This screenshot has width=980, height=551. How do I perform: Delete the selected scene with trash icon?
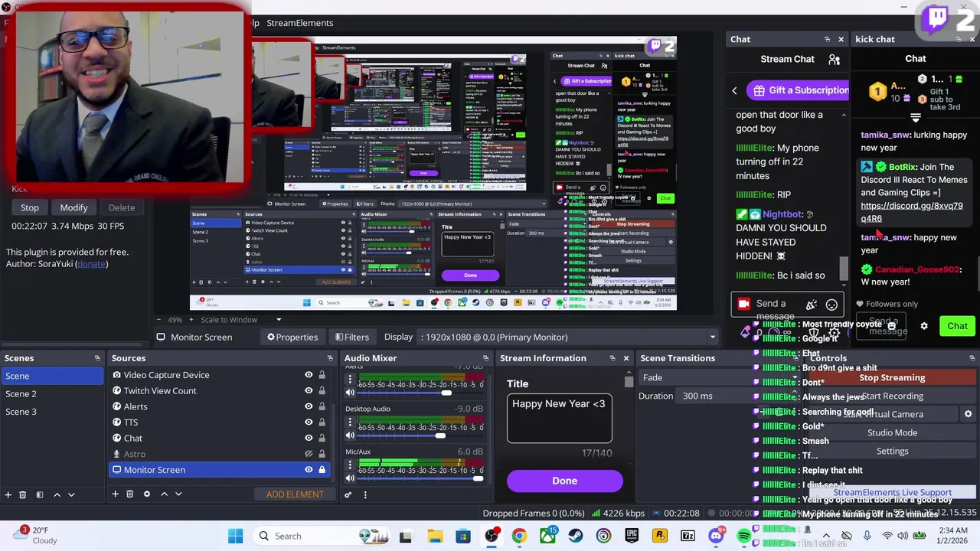[x=22, y=494]
